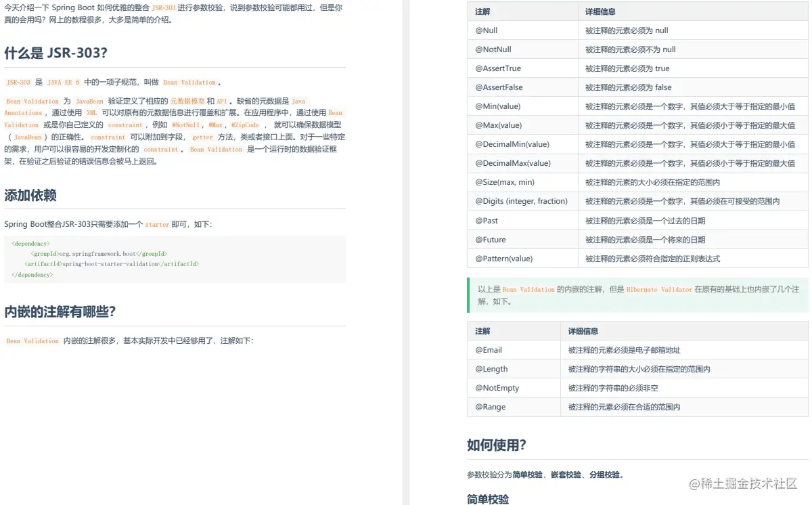
Task: Click the closing </dependency> code line
Action: point(32,275)
